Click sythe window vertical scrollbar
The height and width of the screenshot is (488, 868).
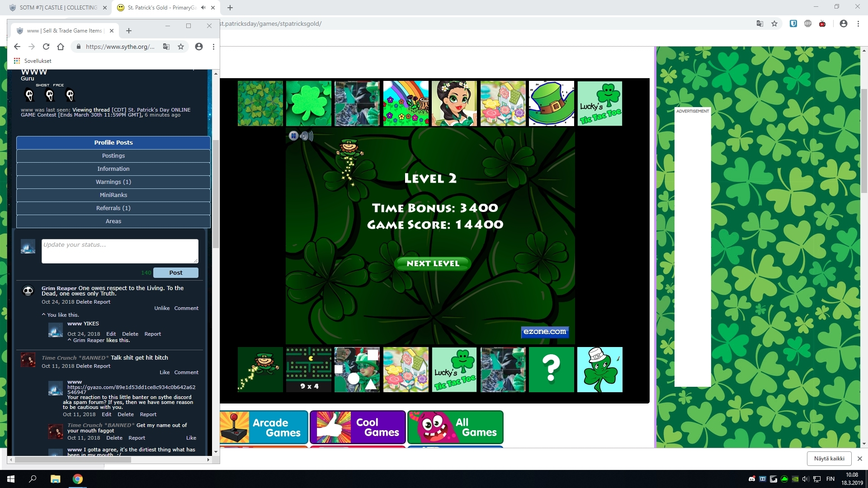(216, 194)
